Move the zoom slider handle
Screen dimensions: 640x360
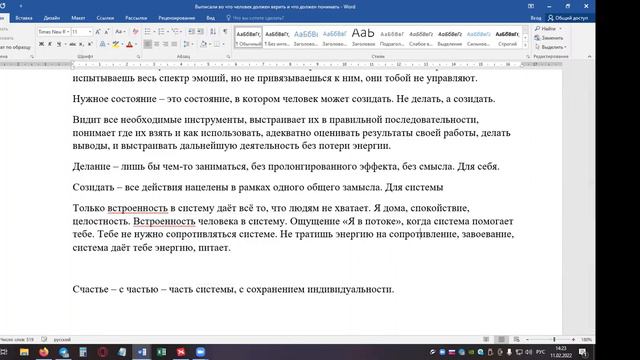(554, 340)
